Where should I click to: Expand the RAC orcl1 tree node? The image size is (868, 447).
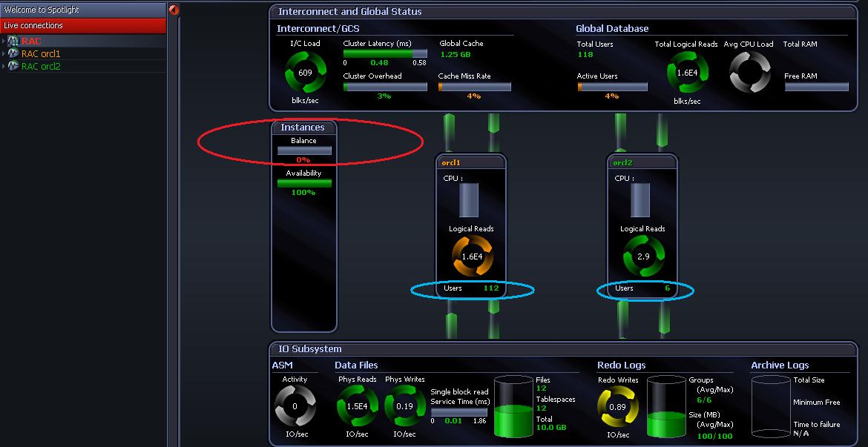click(x=4, y=54)
